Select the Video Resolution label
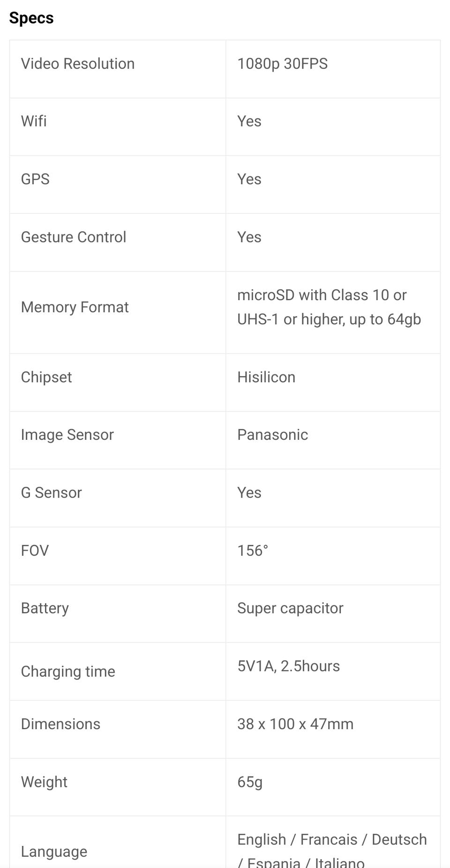 78,64
